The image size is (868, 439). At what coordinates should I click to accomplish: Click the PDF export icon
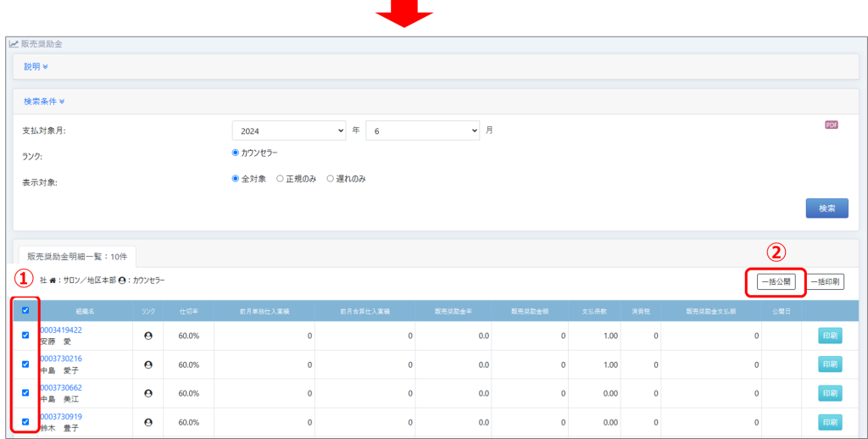pos(831,125)
